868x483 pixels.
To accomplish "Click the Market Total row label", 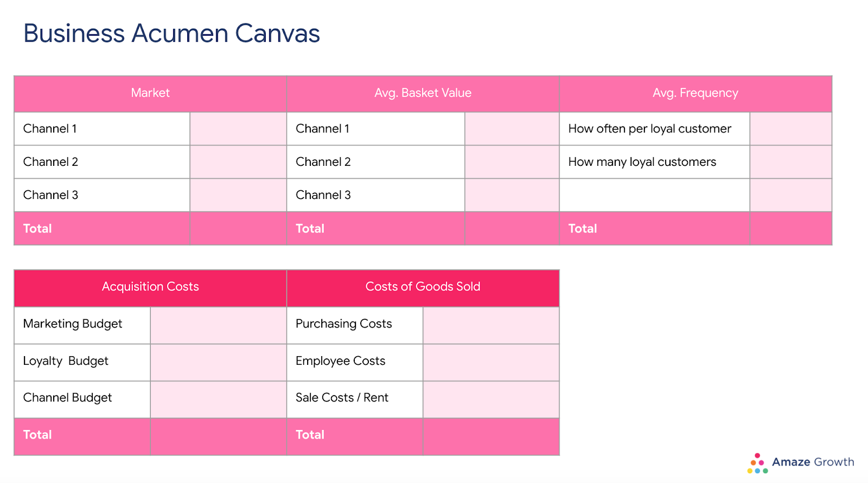I will coord(37,229).
